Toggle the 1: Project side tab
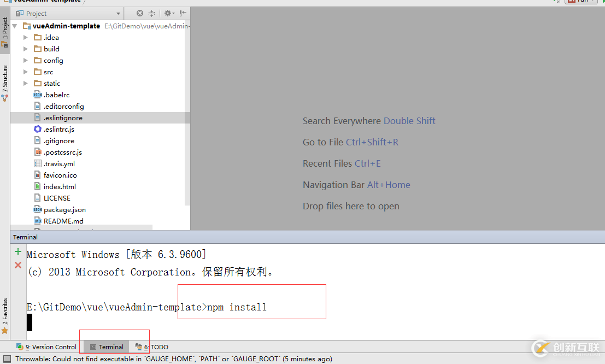 [5, 32]
